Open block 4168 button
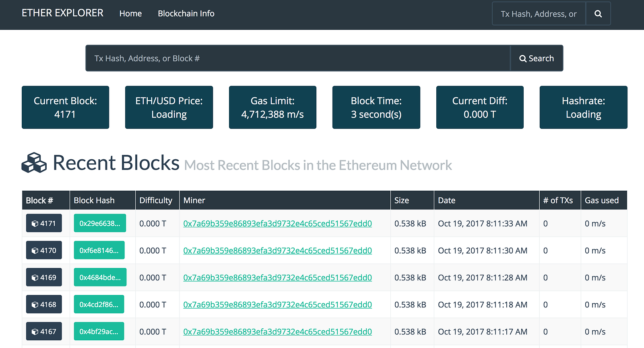The image size is (644, 348). point(44,305)
